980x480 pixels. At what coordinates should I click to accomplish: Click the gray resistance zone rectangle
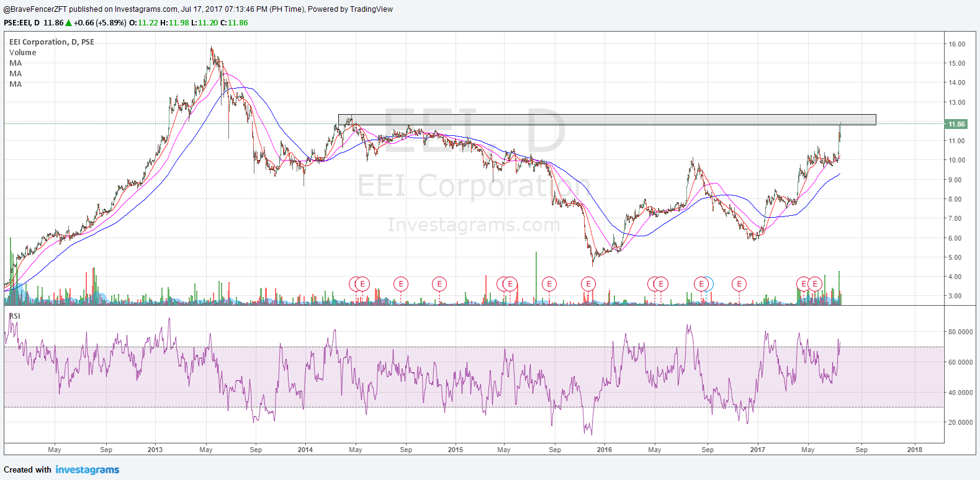tap(607, 120)
